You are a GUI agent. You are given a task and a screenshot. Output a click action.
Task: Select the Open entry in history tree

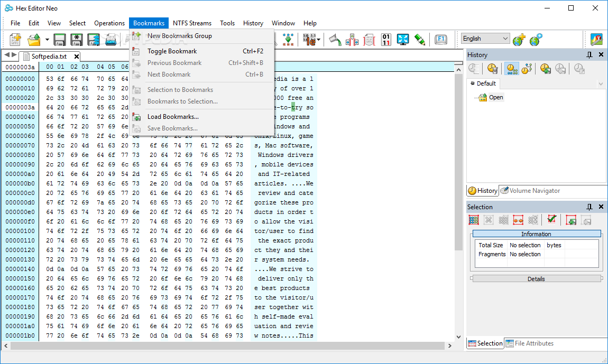click(496, 97)
